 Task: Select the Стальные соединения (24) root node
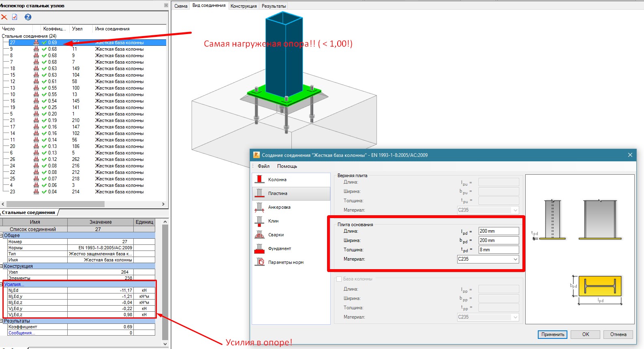29,36
